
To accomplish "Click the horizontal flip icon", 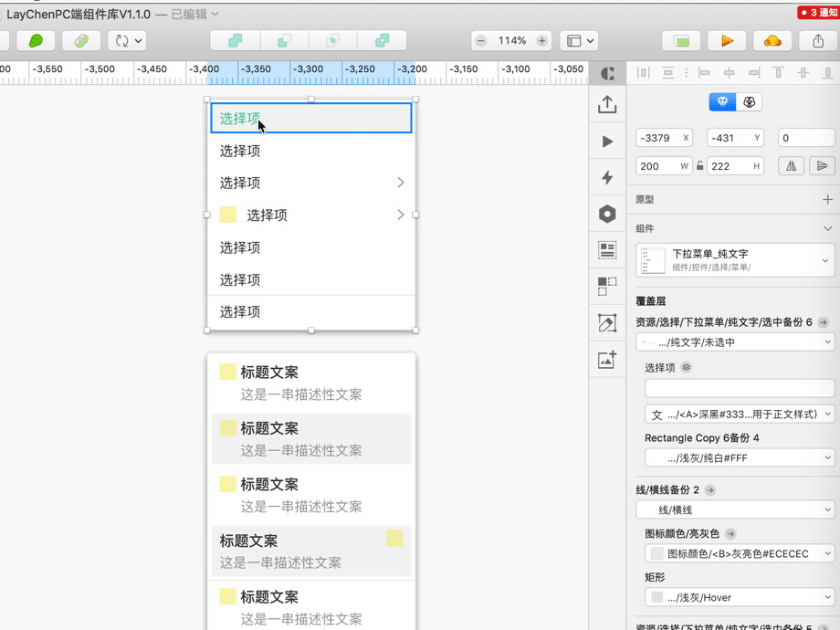I will pyautogui.click(x=791, y=165).
